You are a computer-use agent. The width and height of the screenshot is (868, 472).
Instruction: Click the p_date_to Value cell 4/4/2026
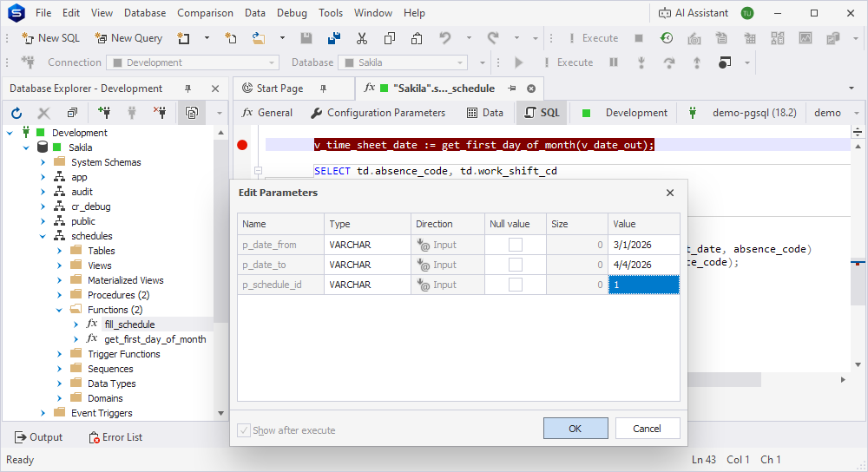point(644,265)
